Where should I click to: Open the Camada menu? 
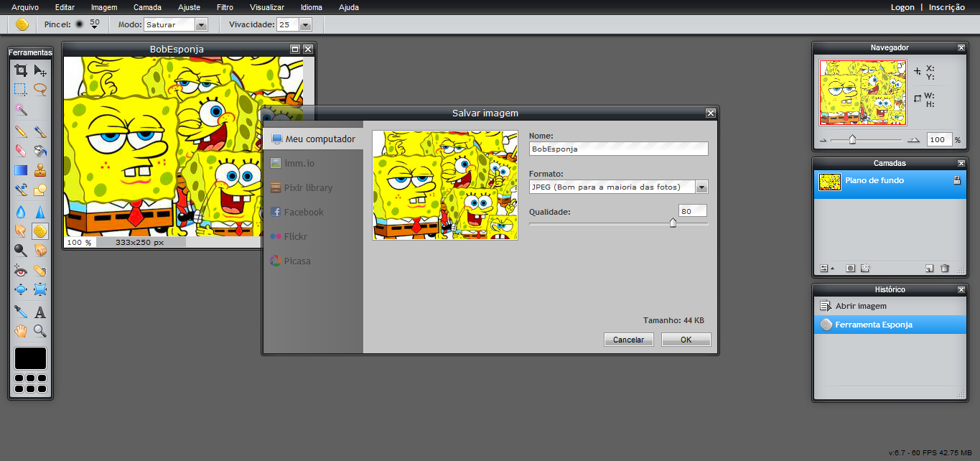(x=147, y=7)
